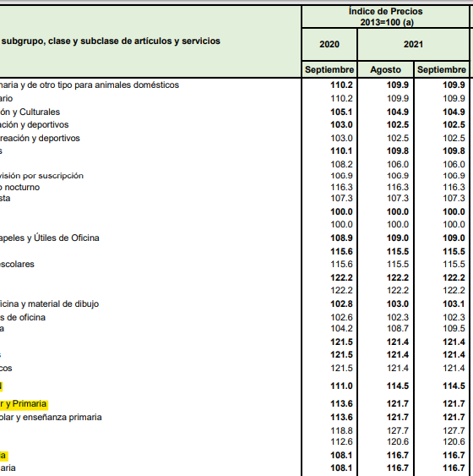Select the row label ending in "cos"
Image resolution: width=473 pixels, height=476 pixels.
pos(6,369)
